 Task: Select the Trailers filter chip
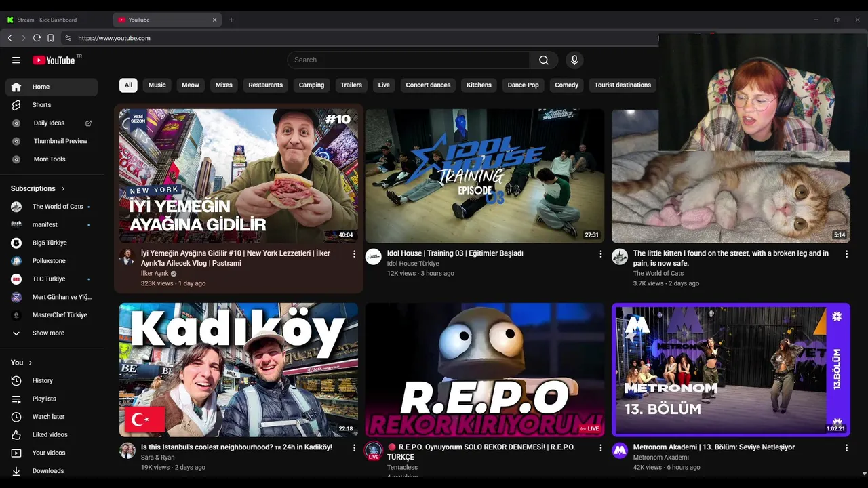(351, 85)
